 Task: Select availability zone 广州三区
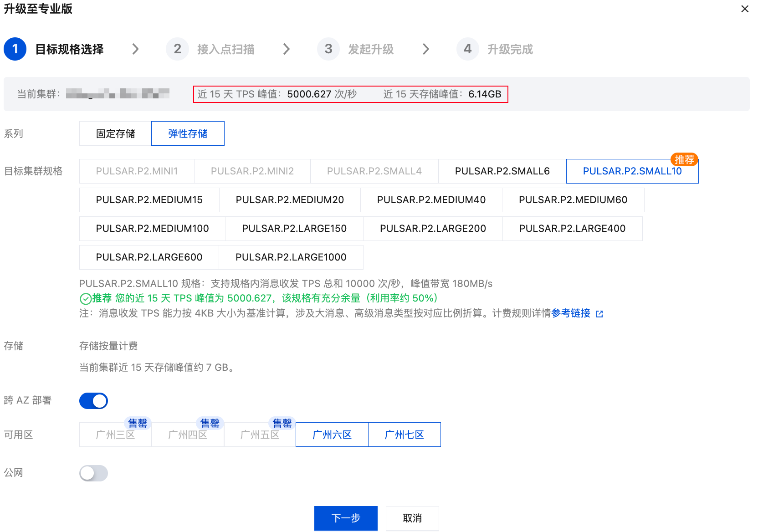coord(115,435)
